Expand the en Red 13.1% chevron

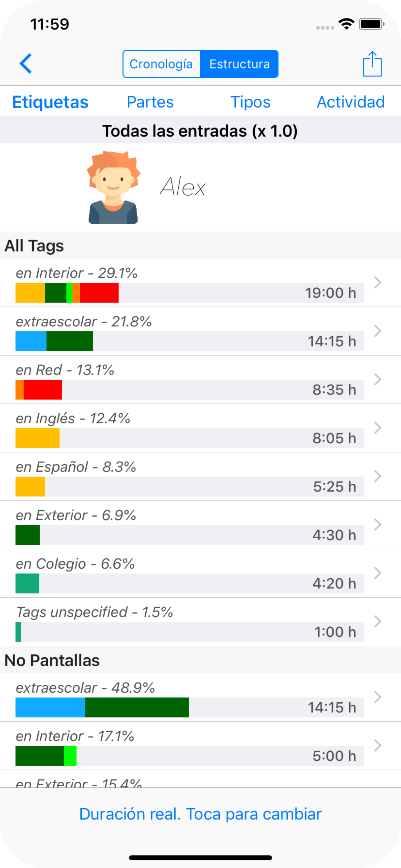pyautogui.click(x=377, y=379)
